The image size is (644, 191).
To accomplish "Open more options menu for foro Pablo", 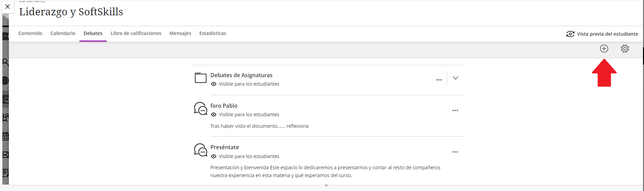I will 455,110.
